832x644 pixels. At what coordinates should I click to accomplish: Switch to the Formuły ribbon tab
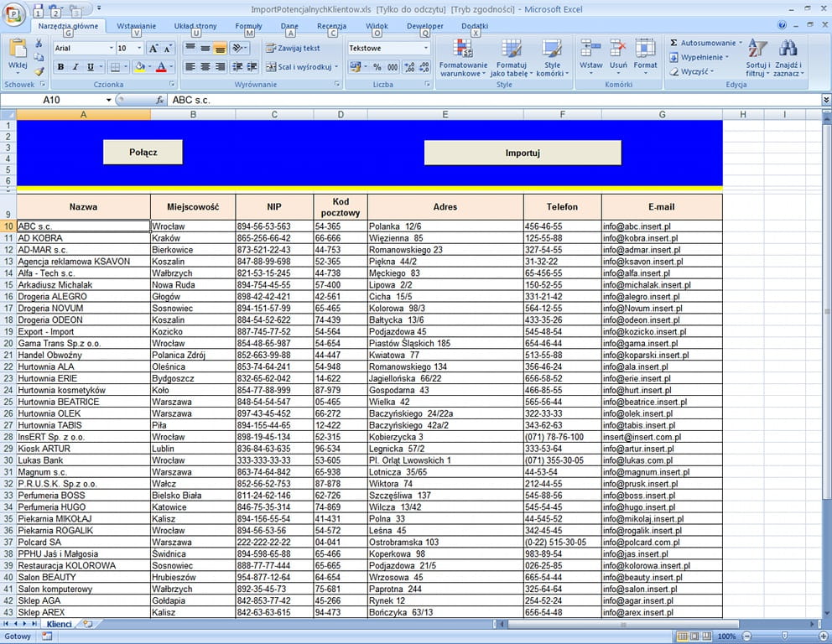[248, 26]
